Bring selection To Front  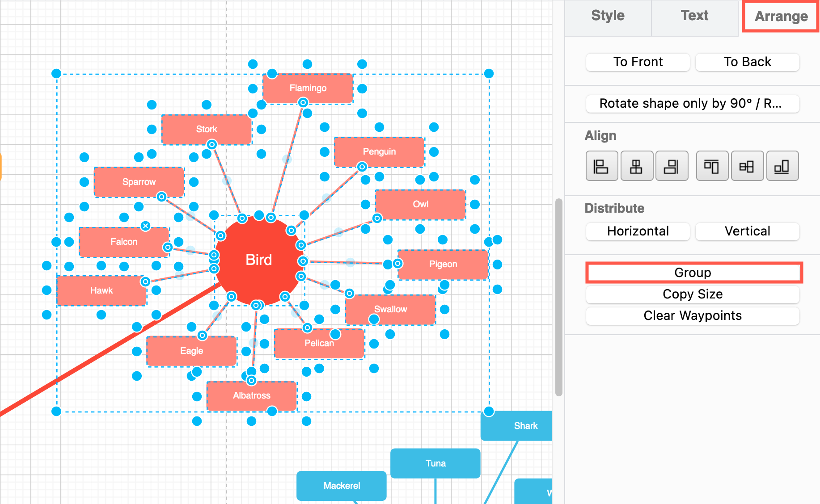[638, 62]
